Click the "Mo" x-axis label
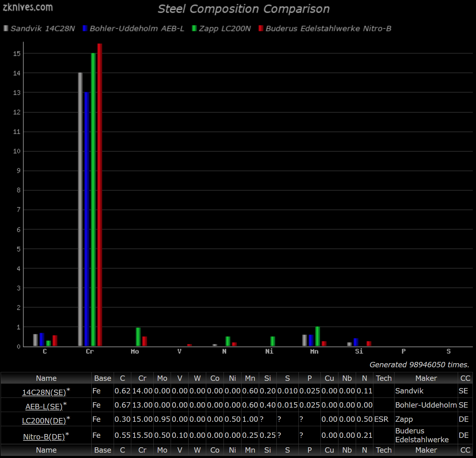This screenshot has width=476, height=458. point(135,351)
